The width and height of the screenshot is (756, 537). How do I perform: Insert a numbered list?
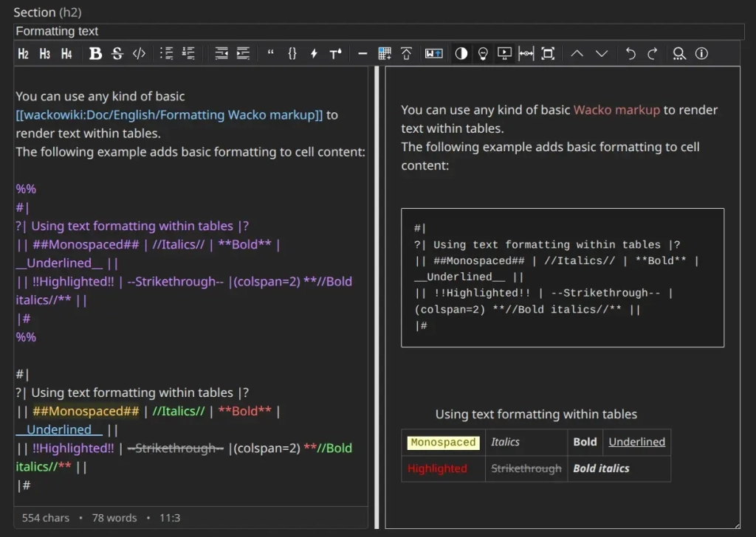pyautogui.click(x=188, y=53)
